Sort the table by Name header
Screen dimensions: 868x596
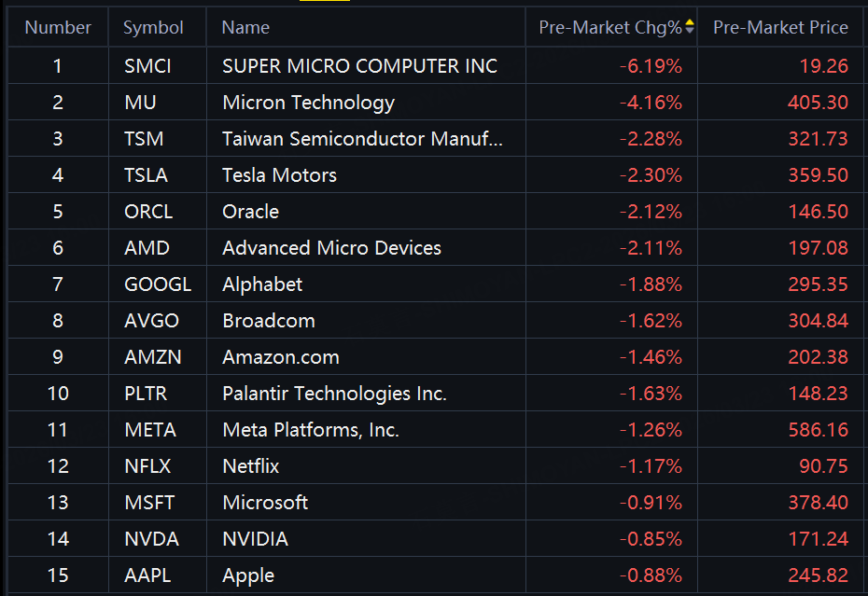point(245,28)
